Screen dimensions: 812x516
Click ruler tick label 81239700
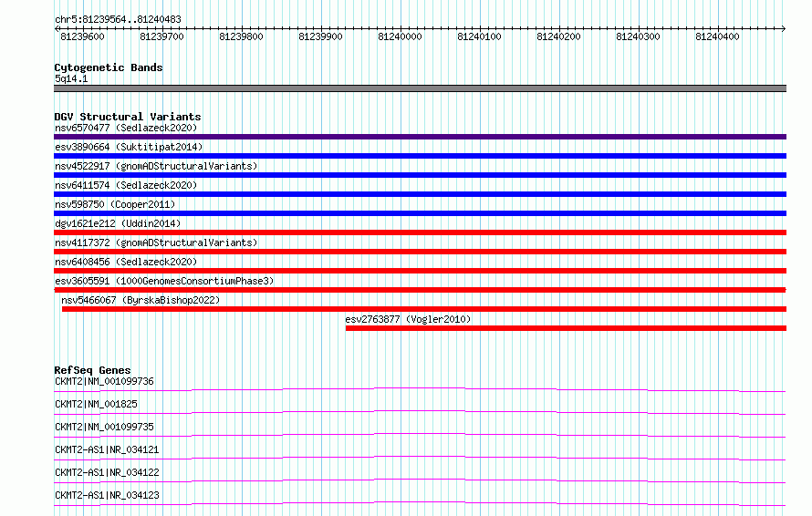pyautogui.click(x=161, y=36)
